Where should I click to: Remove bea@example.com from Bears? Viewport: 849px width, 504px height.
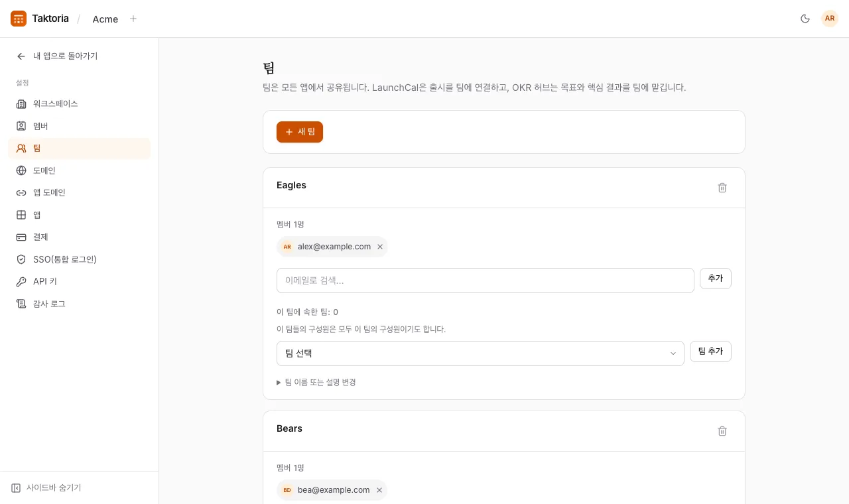tap(379, 490)
